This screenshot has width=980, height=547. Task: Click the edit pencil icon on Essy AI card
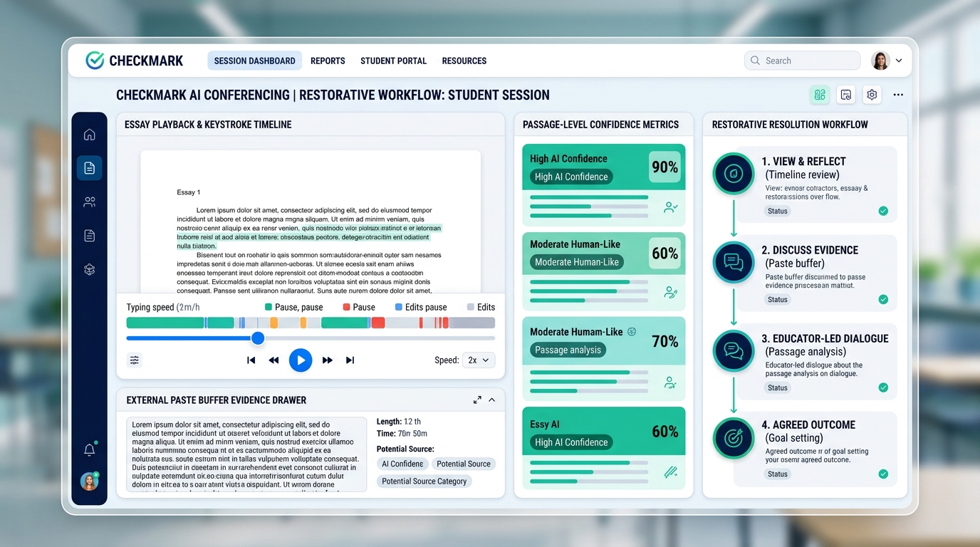coord(670,472)
